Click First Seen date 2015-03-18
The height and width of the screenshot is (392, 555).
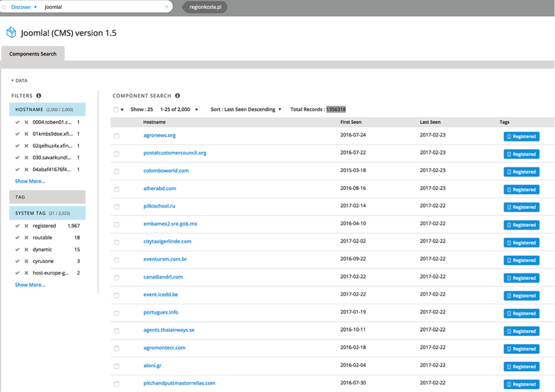point(353,170)
